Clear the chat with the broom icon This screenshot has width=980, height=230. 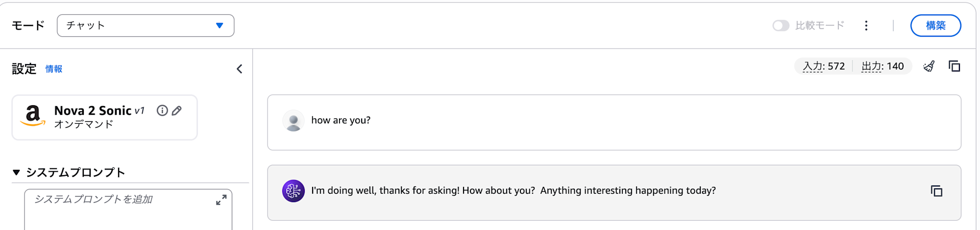(929, 66)
